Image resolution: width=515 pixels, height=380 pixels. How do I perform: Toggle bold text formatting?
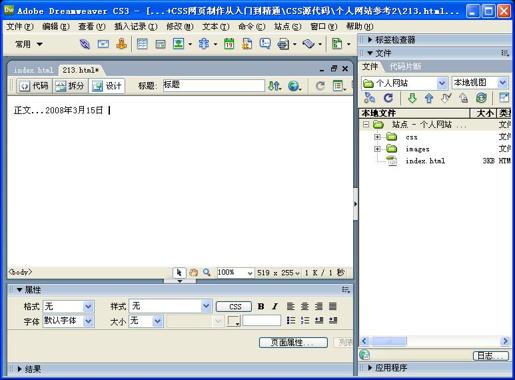pos(261,306)
